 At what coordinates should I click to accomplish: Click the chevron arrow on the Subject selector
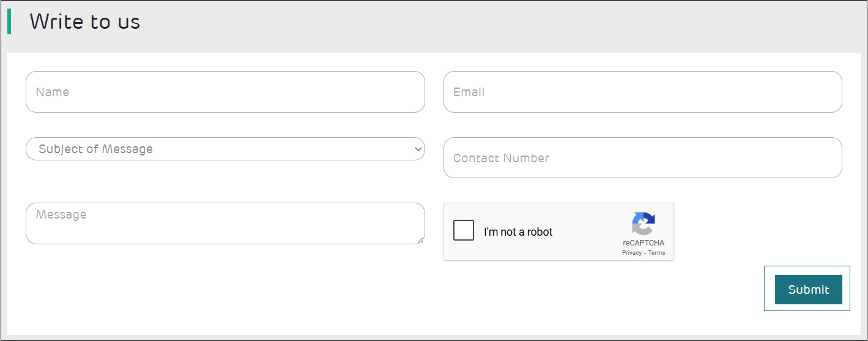418,149
